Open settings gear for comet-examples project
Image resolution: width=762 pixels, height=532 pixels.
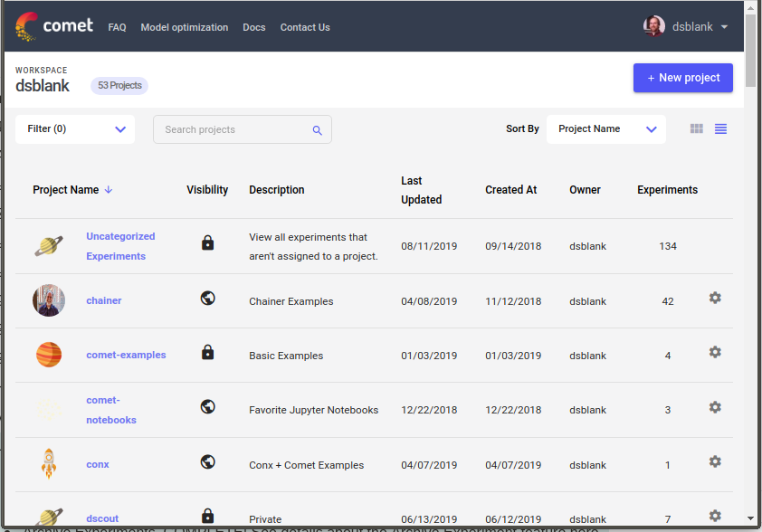(x=714, y=352)
